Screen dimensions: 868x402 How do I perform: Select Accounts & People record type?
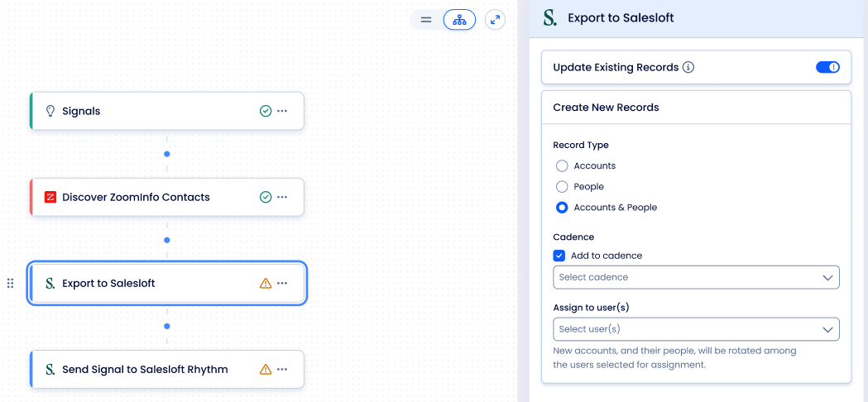[x=562, y=208]
